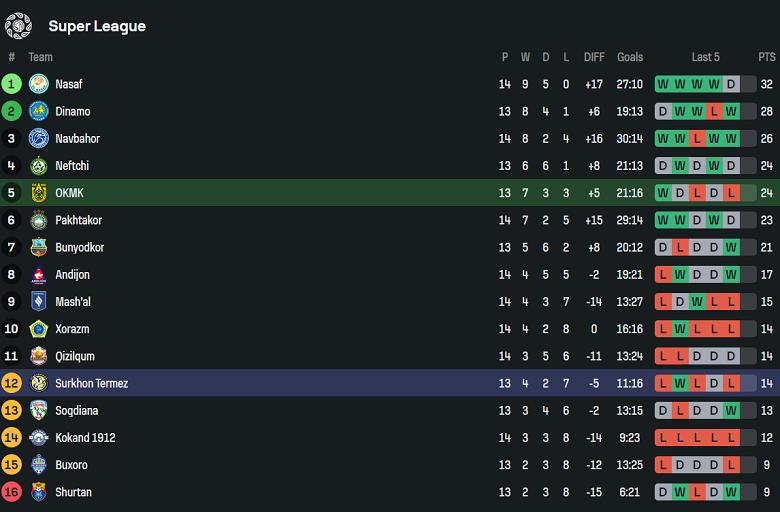
Task: Click the Navbahor team crest
Action: pos(39,138)
